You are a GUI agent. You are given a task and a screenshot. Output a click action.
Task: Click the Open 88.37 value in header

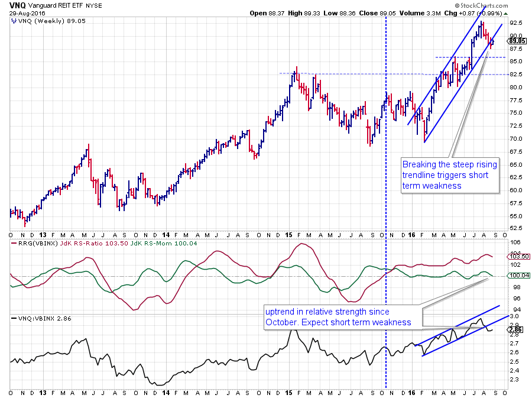click(x=267, y=13)
